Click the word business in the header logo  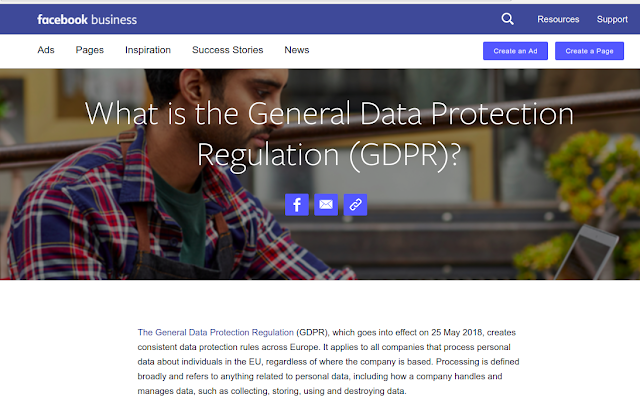click(114, 20)
